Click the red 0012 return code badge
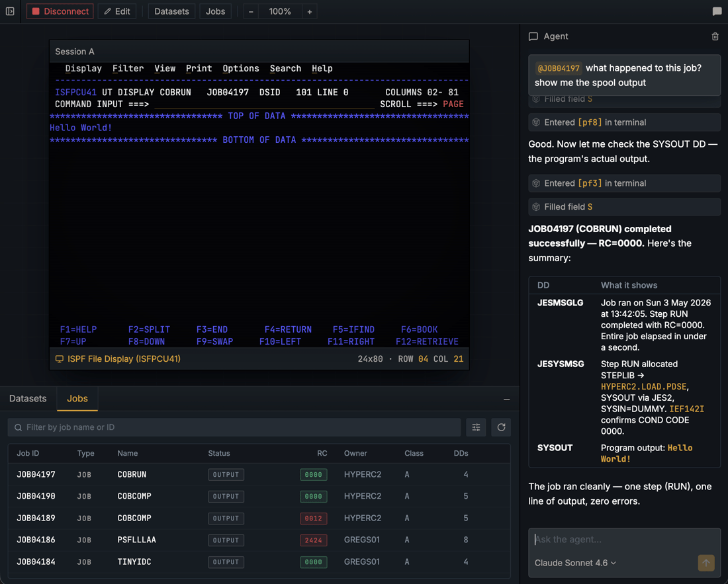The width and height of the screenshot is (728, 584). point(314,518)
